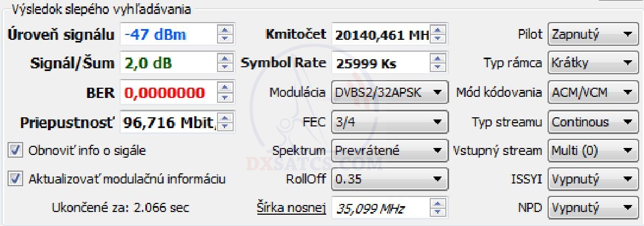Open the Vstupný stream Multi (0) dropdown
The height and width of the screenshot is (226, 644).
point(593,151)
